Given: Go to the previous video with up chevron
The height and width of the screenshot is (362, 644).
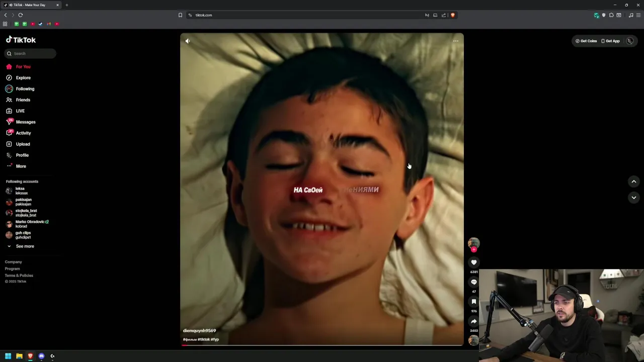Looking at the screenshot, I should click(x=634, y=182).
